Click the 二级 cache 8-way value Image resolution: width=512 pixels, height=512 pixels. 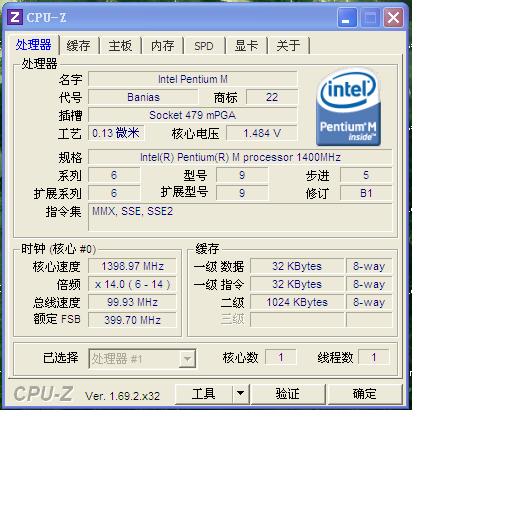point(369,302)
